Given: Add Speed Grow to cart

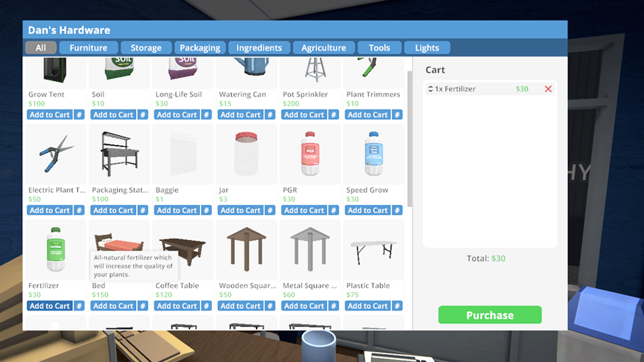Looking at the screenshot, I should click(x=368, y=210).
